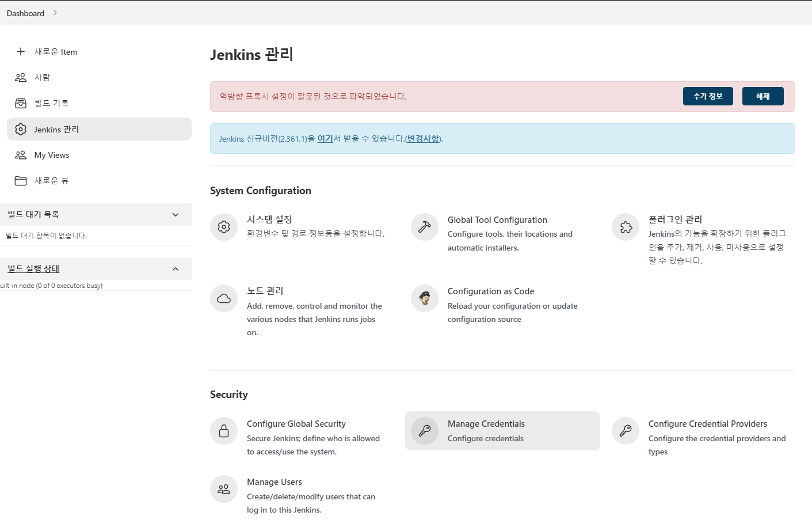Click the Dashboard breadcrumb link
The height and width of the screenshot is (527, 812).
click(x=25, y=13)
